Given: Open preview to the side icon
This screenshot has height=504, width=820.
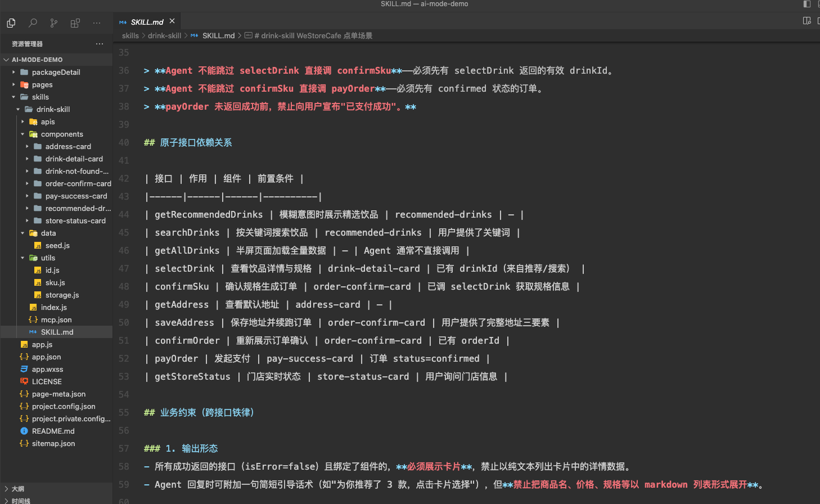Looking at the screenshot, I should [807, 21].
